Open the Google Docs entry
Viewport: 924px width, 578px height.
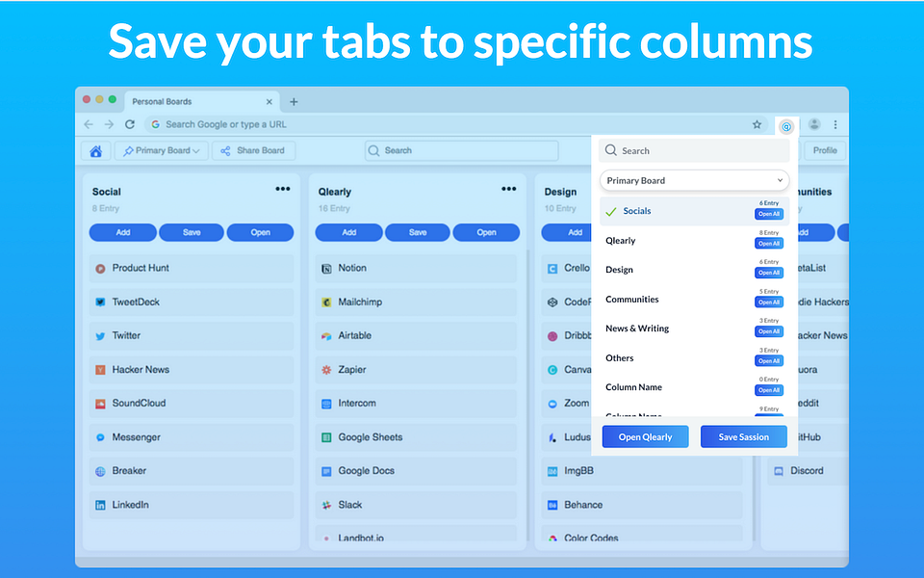[x=416, y=471]
